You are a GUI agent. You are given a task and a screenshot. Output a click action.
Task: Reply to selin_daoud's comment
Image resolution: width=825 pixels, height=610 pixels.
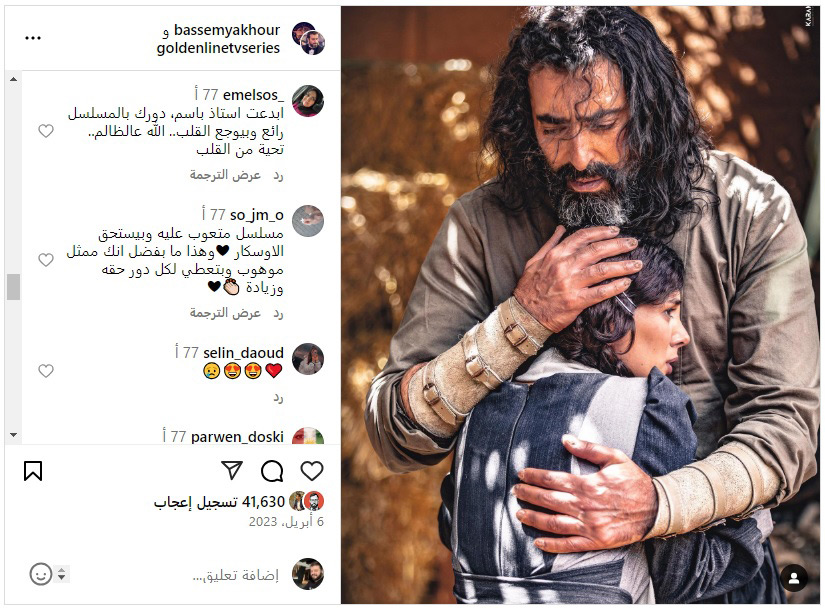tap(278, 398)
